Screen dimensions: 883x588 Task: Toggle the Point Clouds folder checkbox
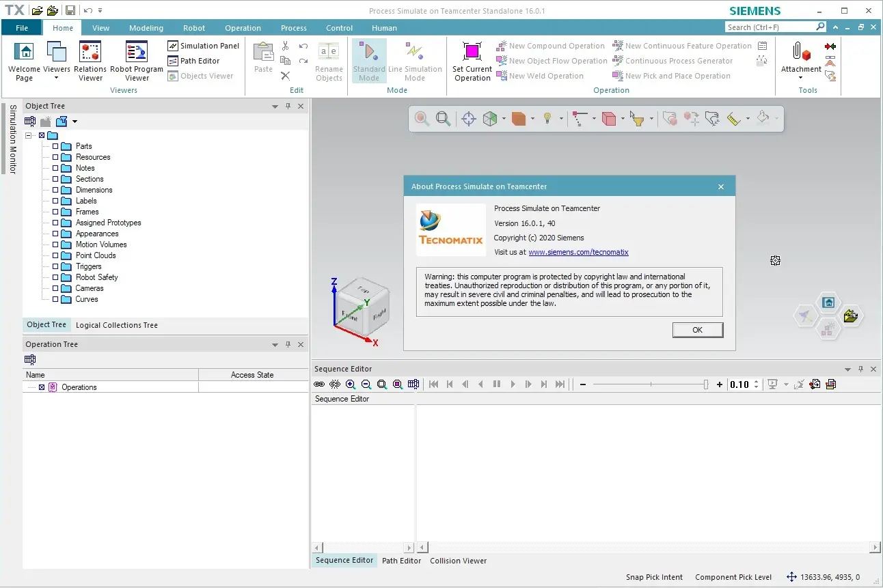click(x=56, y=255)
